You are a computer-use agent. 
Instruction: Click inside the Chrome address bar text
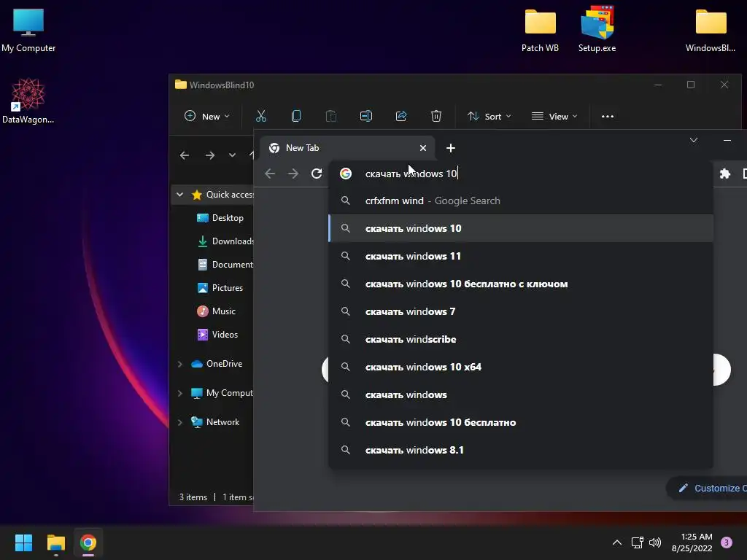[x=411, y=174]
